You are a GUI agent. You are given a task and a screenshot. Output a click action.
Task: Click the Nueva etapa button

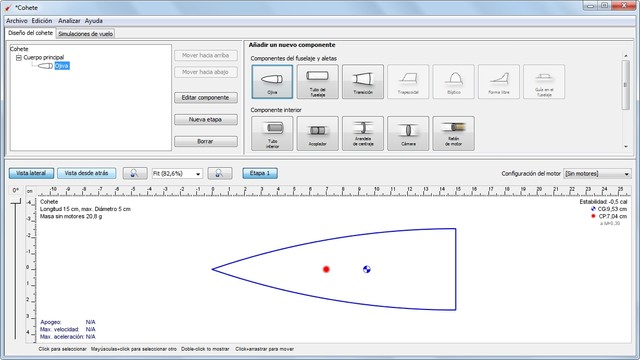click(x=206, y=120)
